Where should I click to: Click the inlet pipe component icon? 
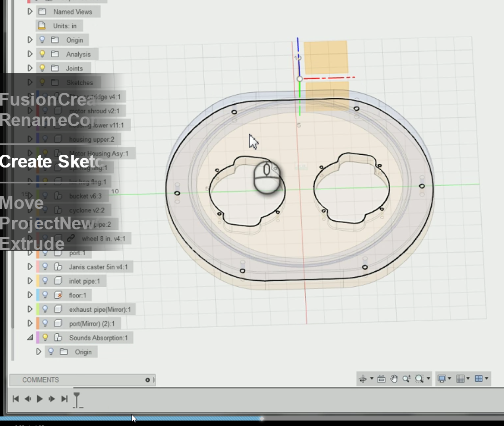(x=58, y=281)
